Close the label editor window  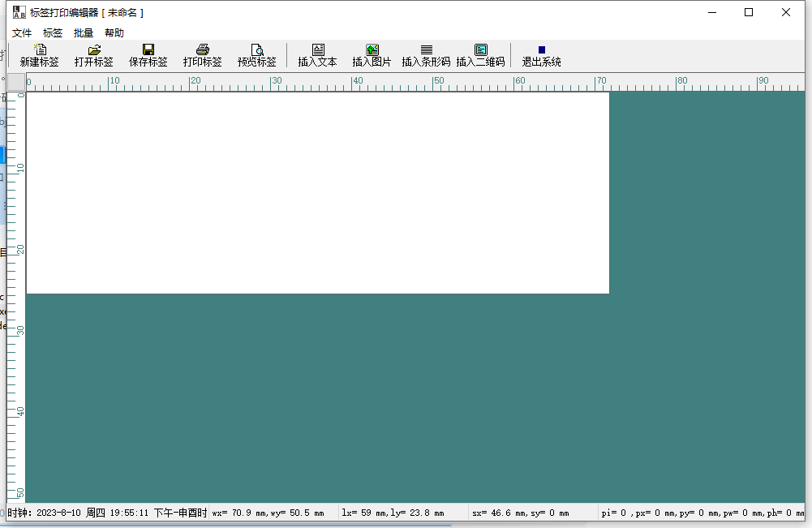click(x=785, y=12)
